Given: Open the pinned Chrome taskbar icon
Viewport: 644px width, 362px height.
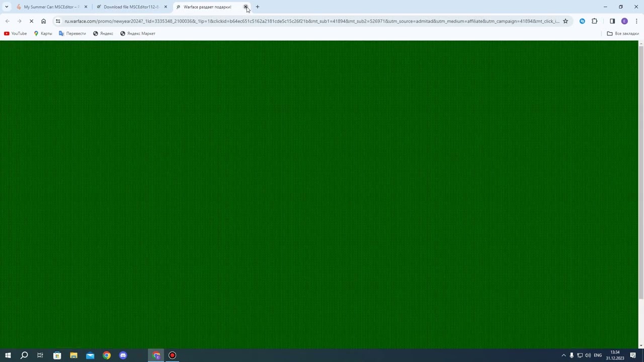Looking at the screenshot, I should (107, 355).
